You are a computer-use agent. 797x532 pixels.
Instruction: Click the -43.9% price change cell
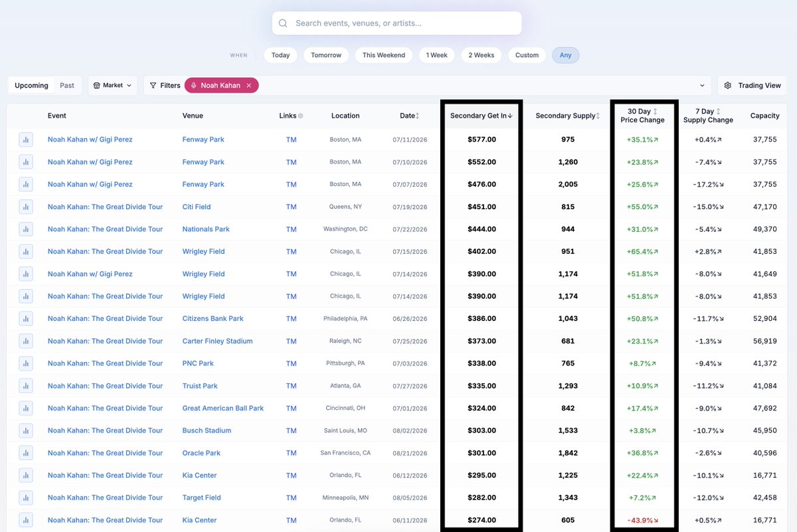coord(642,520)
